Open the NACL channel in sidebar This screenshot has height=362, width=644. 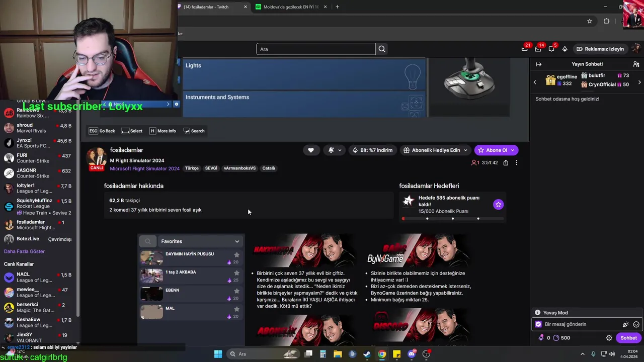pyautogui.click(x=38, y=278)
